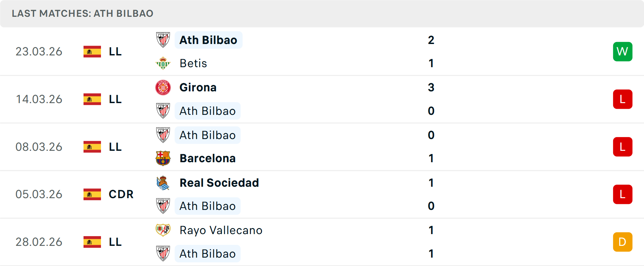
Task: Select the Betis club logo
Action: (163, 63)
